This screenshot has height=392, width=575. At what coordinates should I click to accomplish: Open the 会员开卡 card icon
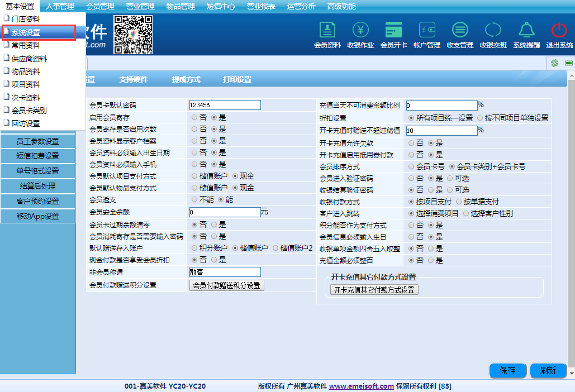tap(393, 31)
